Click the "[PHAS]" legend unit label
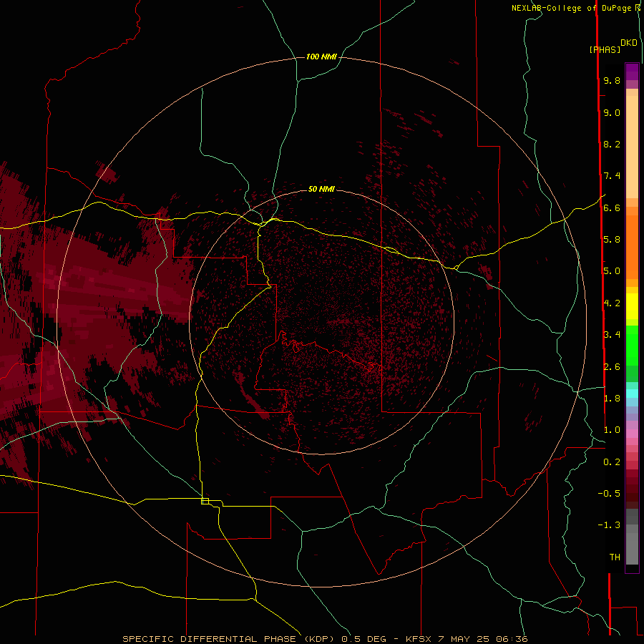 [605, 49]
